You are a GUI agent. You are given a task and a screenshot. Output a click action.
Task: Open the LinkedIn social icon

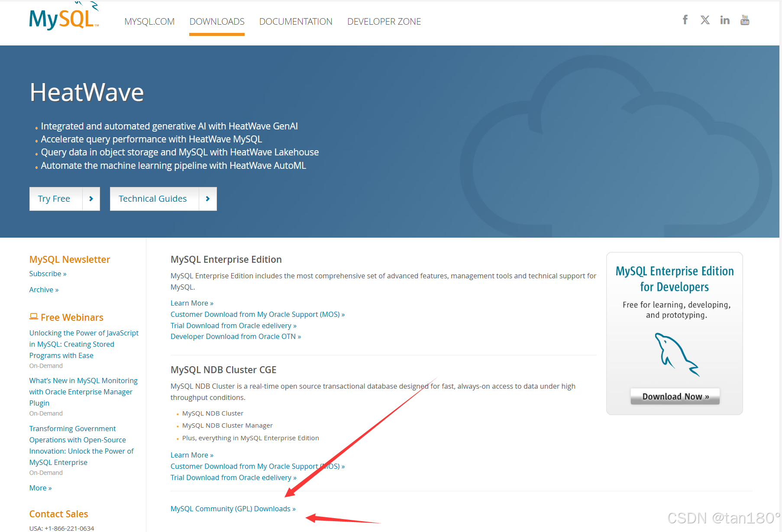[x=725, y=20]
